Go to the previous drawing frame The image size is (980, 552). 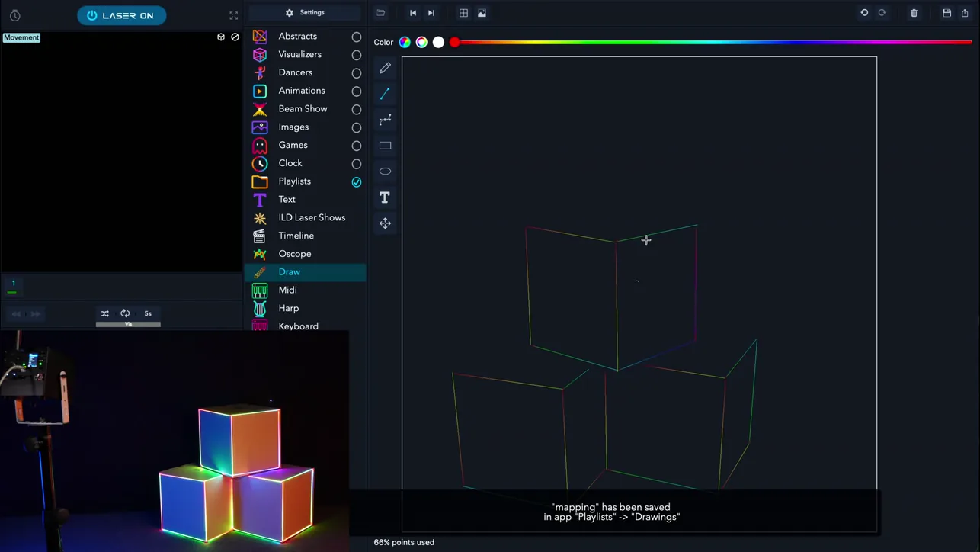coord(413,13)
